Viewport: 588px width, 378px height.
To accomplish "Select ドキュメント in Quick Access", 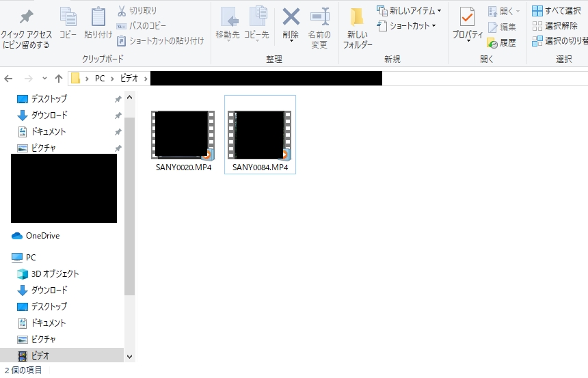I will (x=48, y=132).
